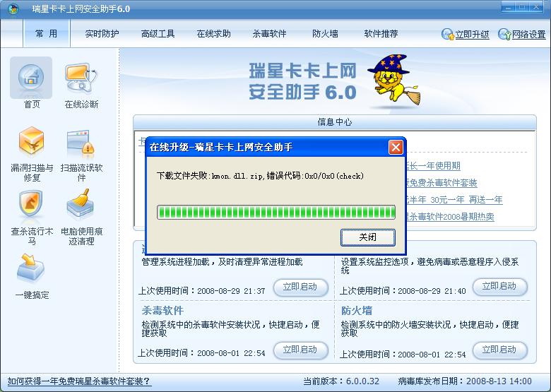Image resolution: width=551 pixels, height=392 pixels.
Task: Click the 立即升级 link text
Action: pyautogui.click(x=472, y=35)
